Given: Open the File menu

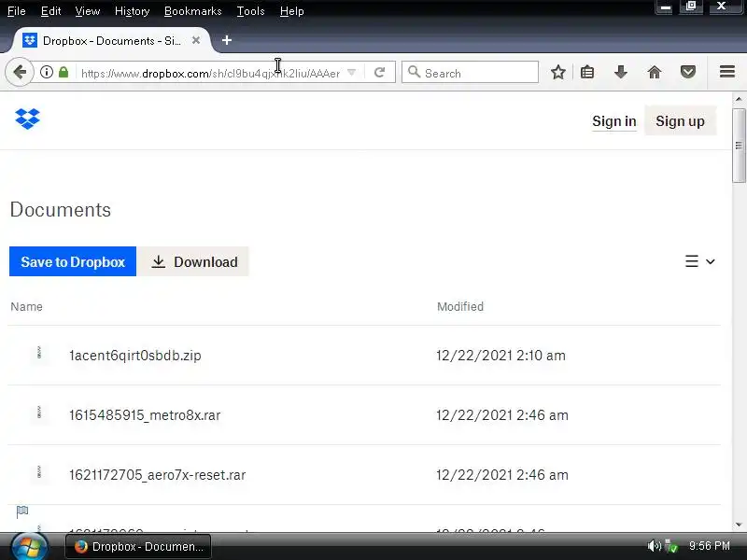Looking at the screenshot, I should pos(17,11).
